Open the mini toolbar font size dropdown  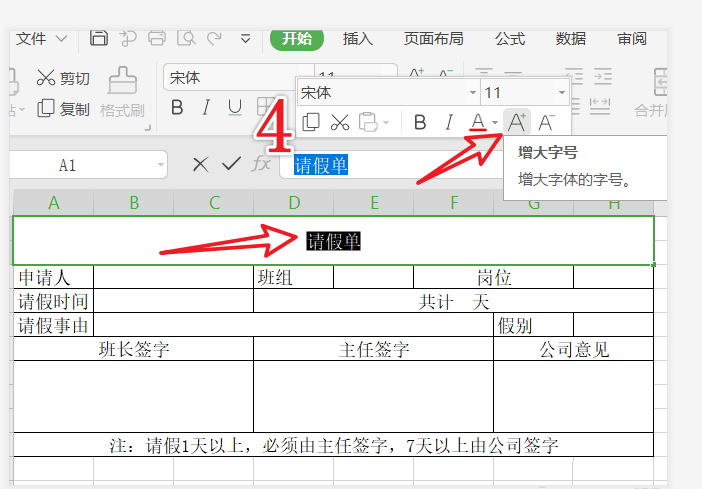click(561, 93)
